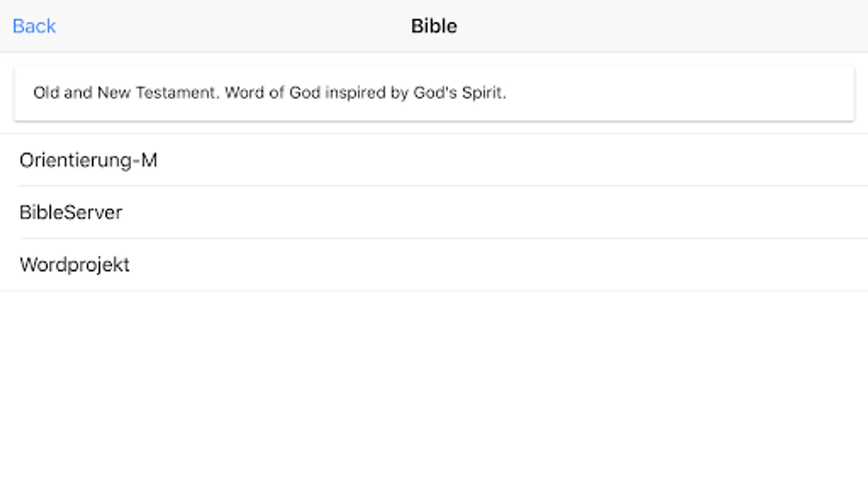This screenshot has height=488, width=868.
Task: Go back using the Back link
Action: click(34, 26)
